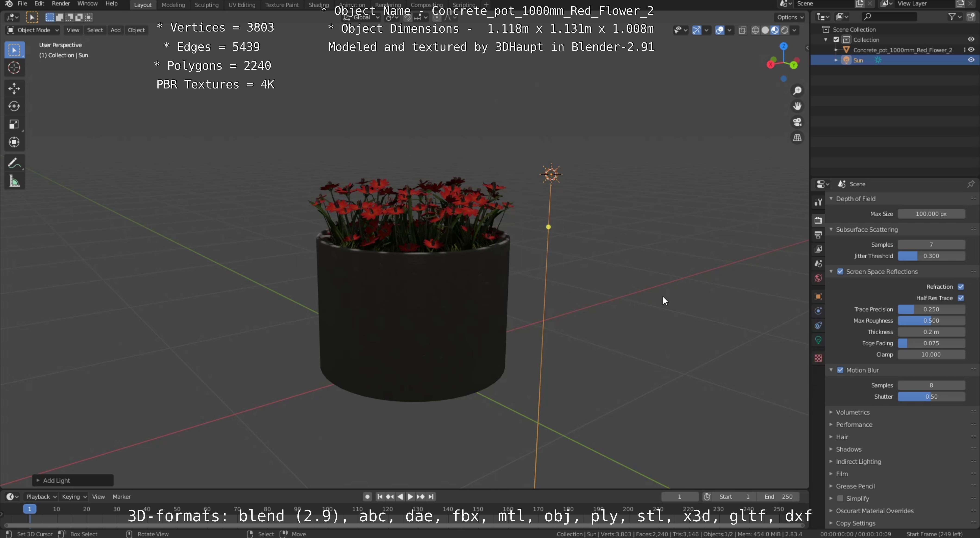
Task: Toggle X-ray display in viewport header
Action: (x=742, y=30)
